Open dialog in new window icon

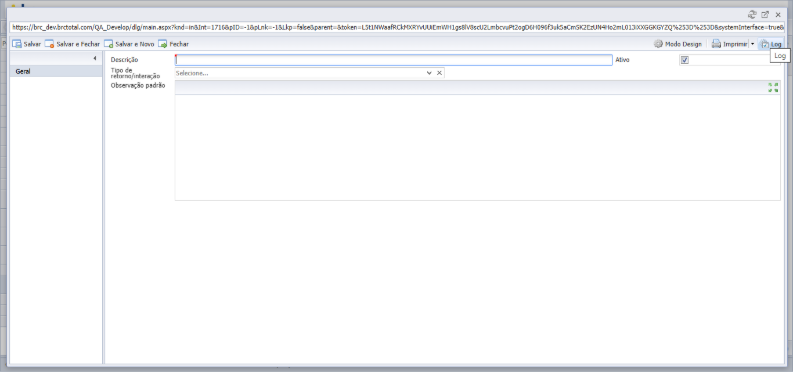pyautogui.click(x=765, y=15)
